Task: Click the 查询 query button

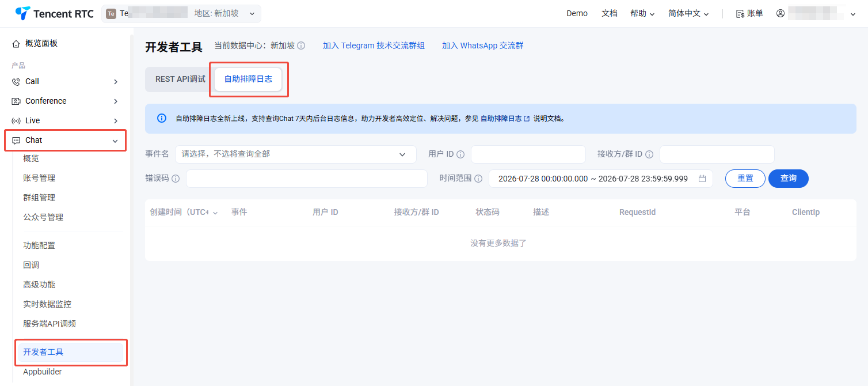Action: (788, 179)
